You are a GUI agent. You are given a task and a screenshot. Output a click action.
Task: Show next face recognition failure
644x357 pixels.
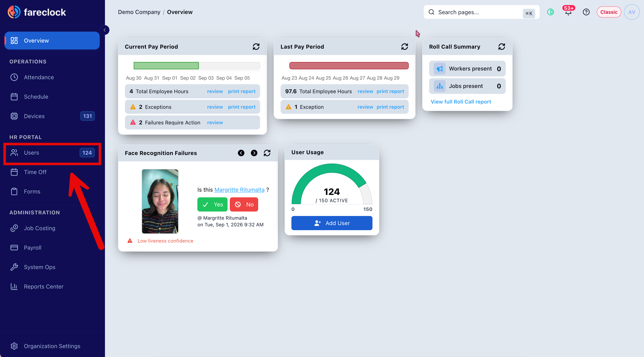click(x=254, y=153)
